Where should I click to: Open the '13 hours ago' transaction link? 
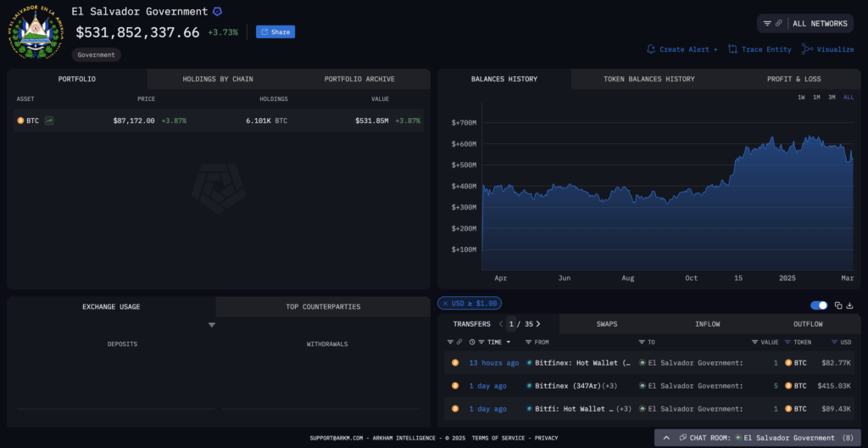[494, 362]
